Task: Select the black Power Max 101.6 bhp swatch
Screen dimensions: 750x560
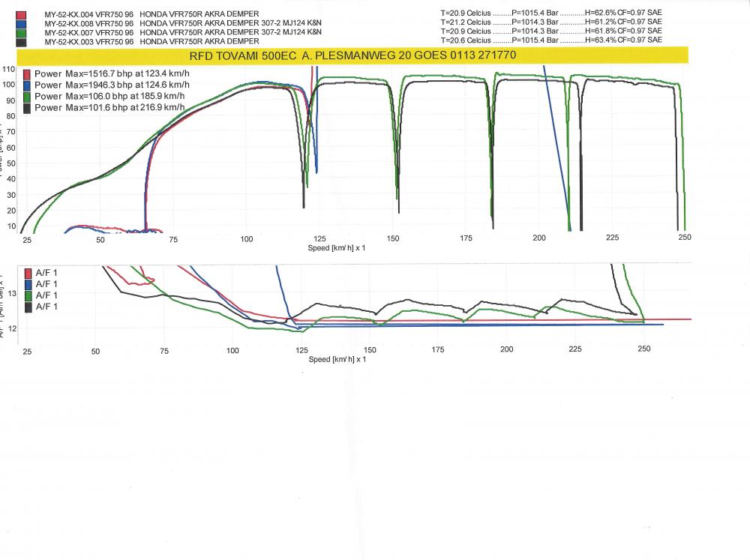Action: (28, 108)
